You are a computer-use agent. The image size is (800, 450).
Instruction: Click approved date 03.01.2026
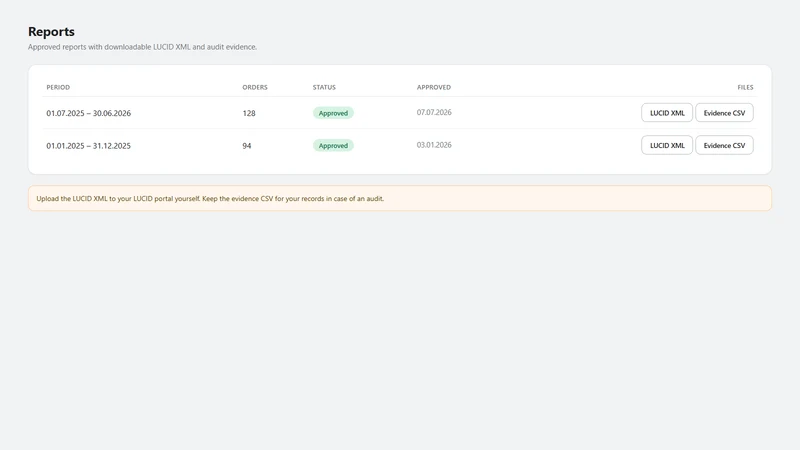(434, 145)
